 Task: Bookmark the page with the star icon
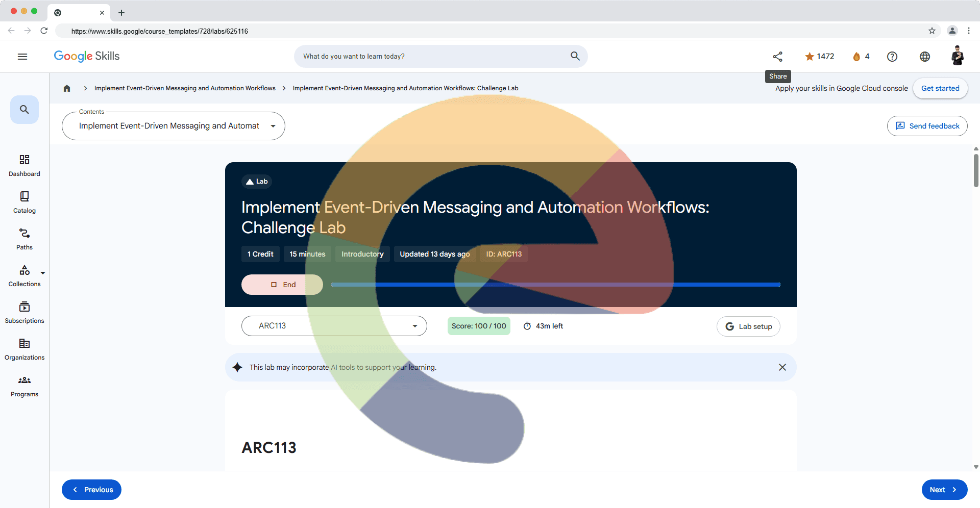(x=932, y=31)
